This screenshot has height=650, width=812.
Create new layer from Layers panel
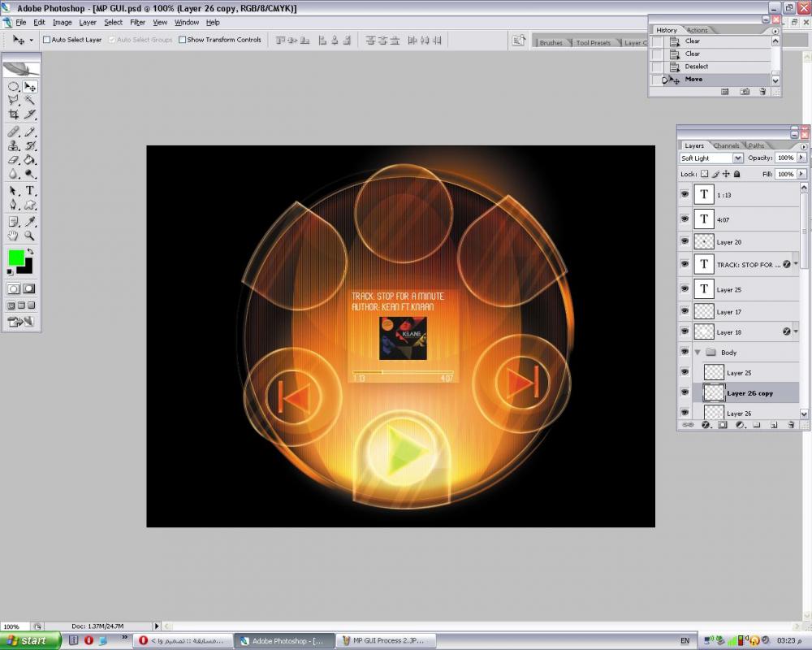(774, 424)
